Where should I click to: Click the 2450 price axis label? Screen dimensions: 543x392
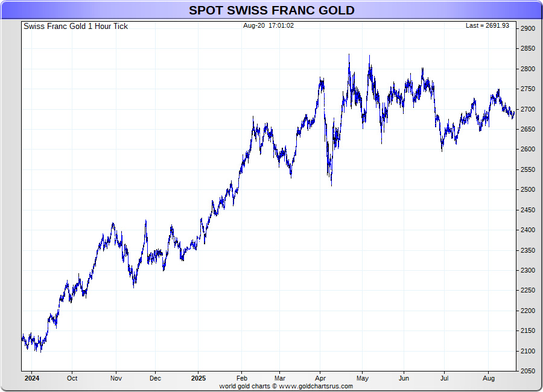(x=528, y=210)
